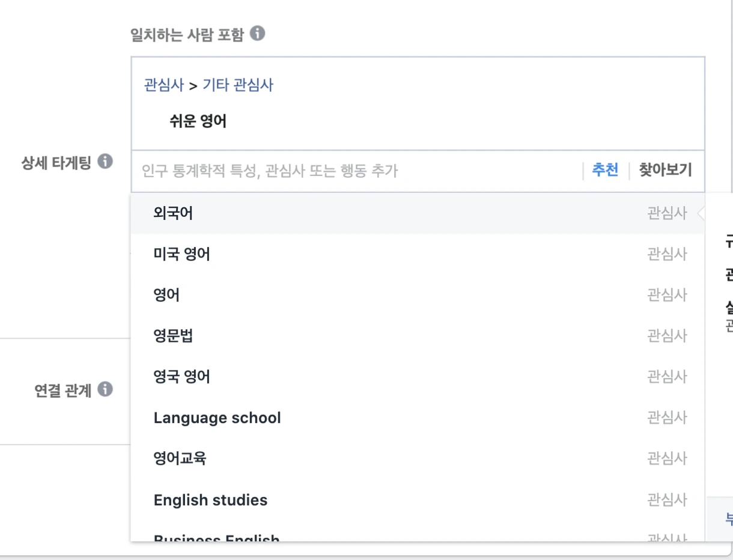Click the selected 쉬운 영어 interest
This screenshot has height=560, width=733.
pos(198,122)
